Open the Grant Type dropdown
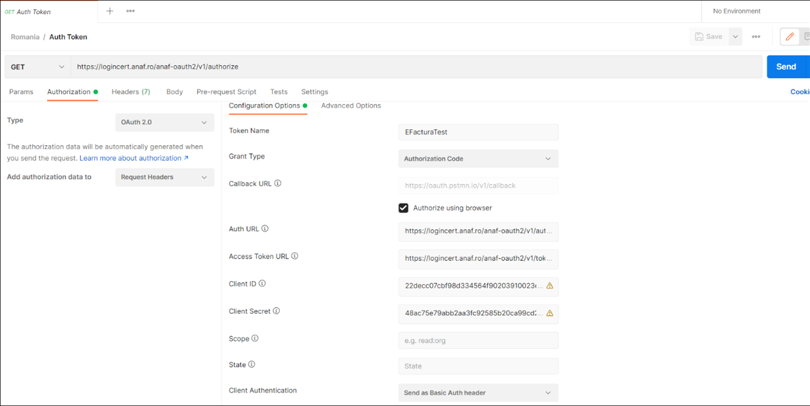The width and height of the screenshot is (810, 406). (478, 159)
